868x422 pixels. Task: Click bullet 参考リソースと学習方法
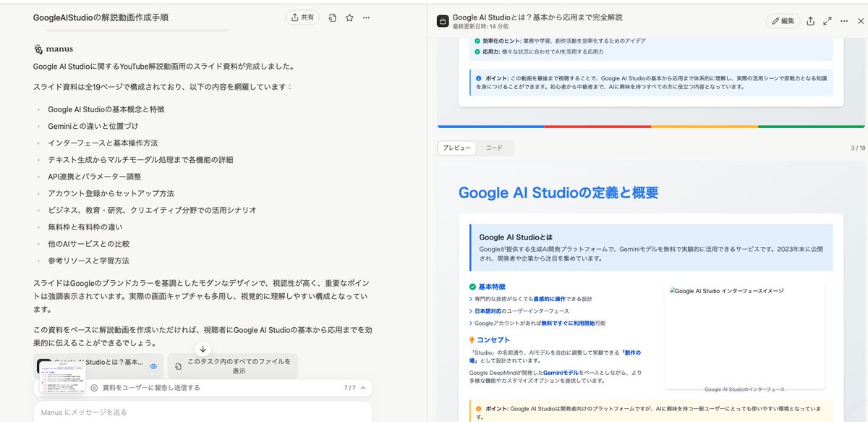point(88,261)
